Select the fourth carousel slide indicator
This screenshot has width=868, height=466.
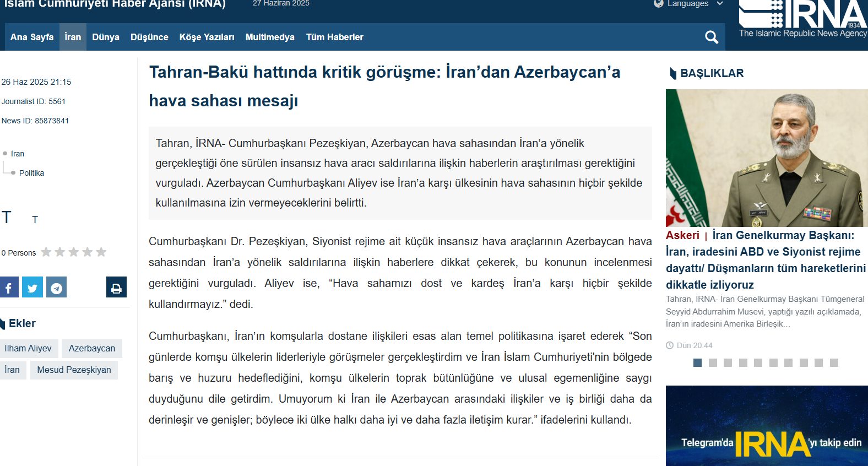pyautogui.click(x=744, y=362)
